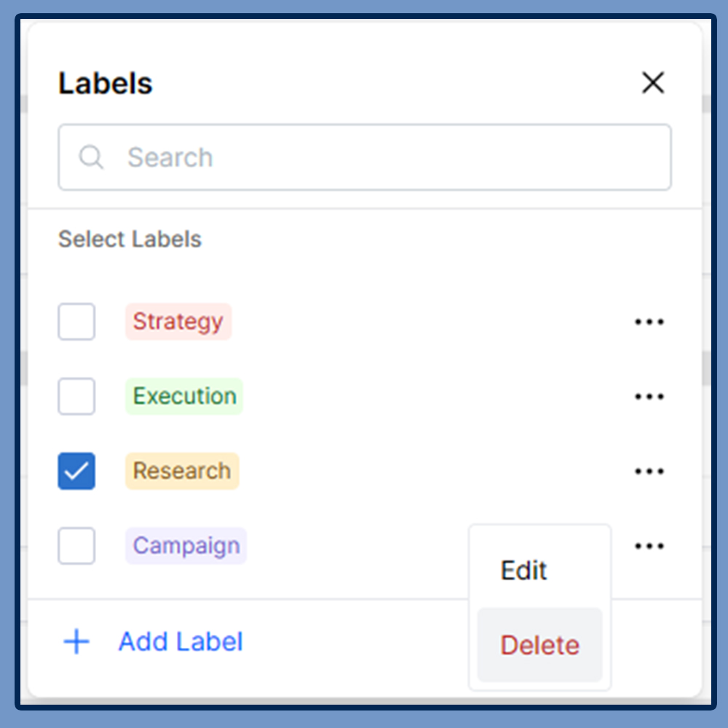Open more options for Research label
The image size is (728, 728).
click(x=649, y=472)
